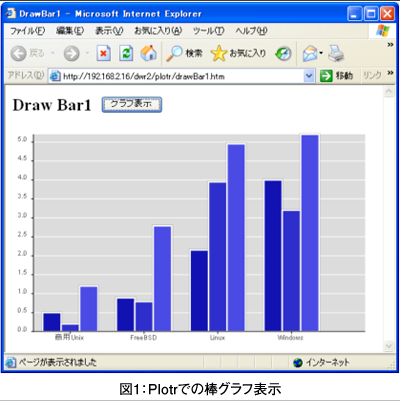Click the tallest Windows bar in chart
The width and height of the screenshot is (400, 401).
[x=310, y=233]
